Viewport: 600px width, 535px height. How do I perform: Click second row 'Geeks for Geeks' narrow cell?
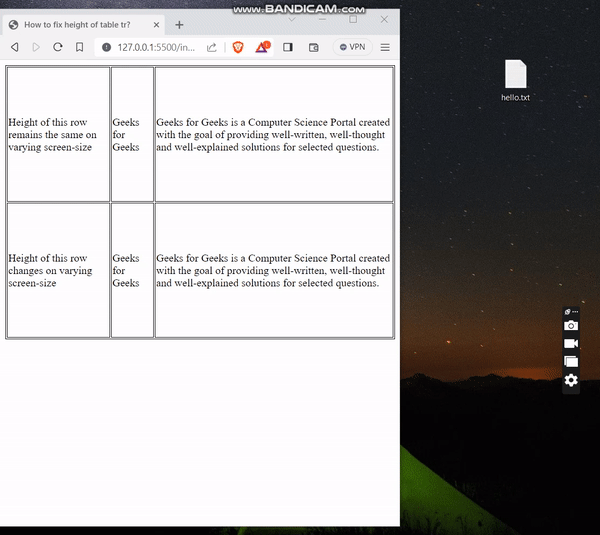(132, 270)
